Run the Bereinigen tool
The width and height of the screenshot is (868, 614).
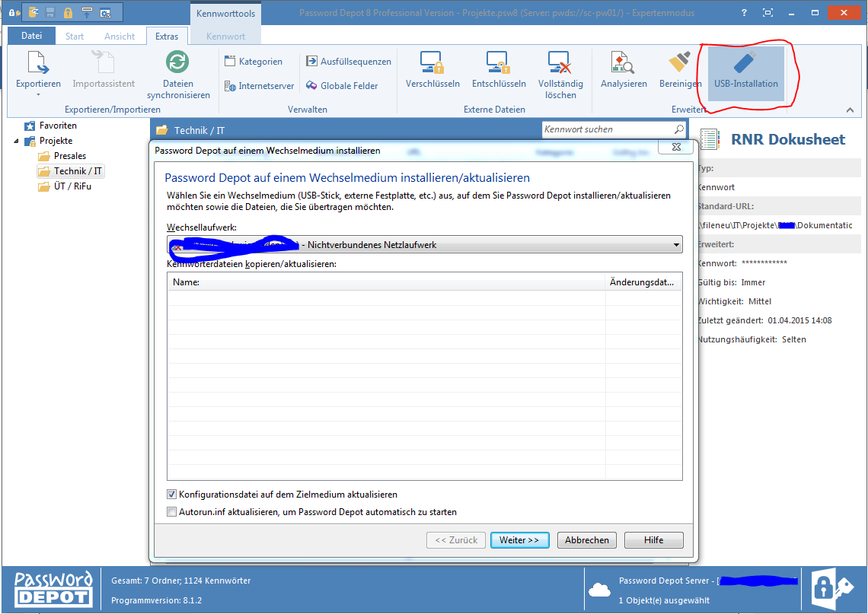[x=681, y=71]
